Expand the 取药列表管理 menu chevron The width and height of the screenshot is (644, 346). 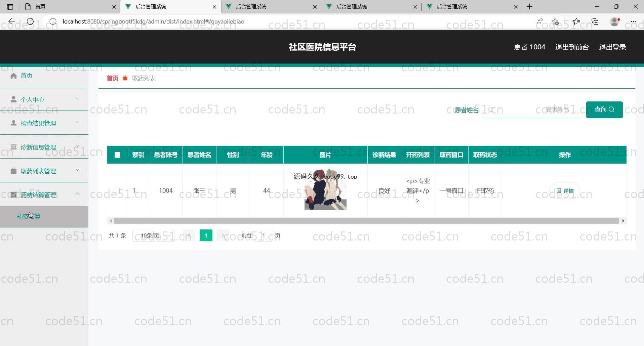point(77,170)
